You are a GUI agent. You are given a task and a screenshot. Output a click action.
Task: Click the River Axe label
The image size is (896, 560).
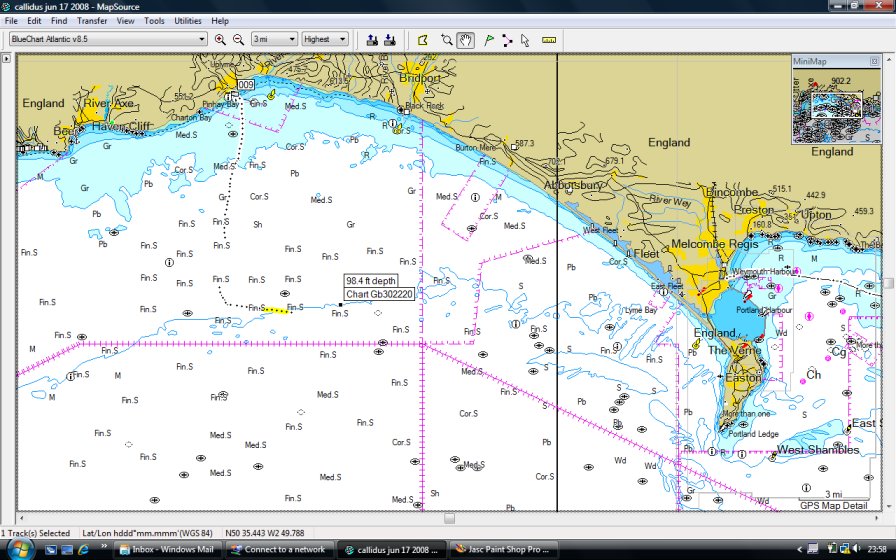(x=109, y=103)
